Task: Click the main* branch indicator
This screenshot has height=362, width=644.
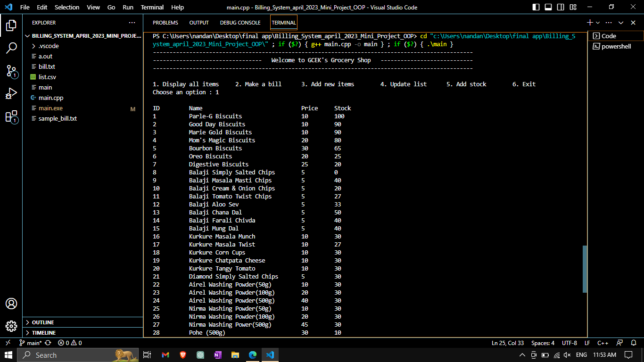Action: point(33,343)
